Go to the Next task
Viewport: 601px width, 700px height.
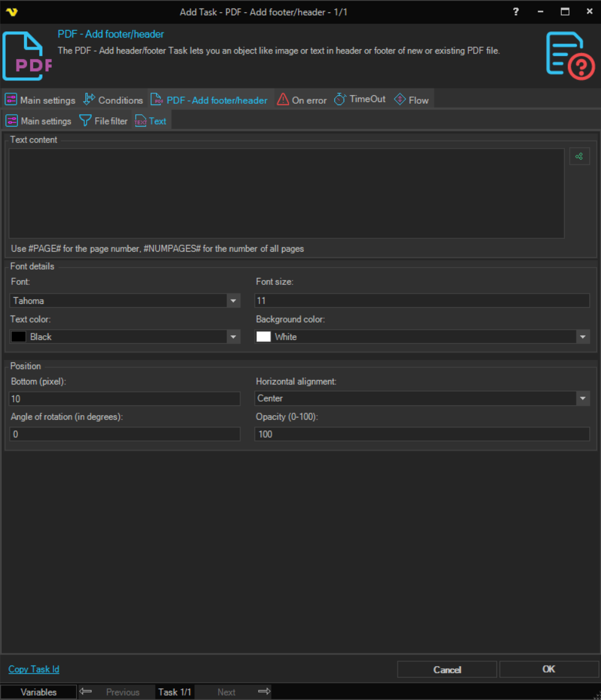point(227,692)
